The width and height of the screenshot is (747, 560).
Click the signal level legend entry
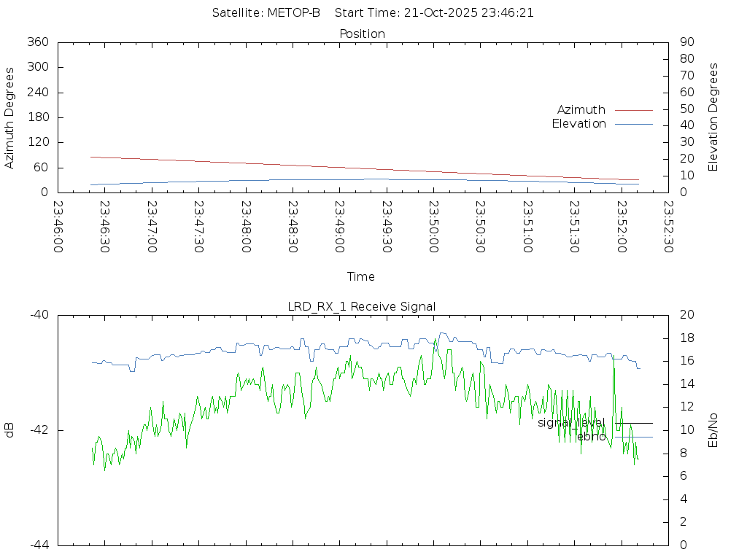(571, 423)
